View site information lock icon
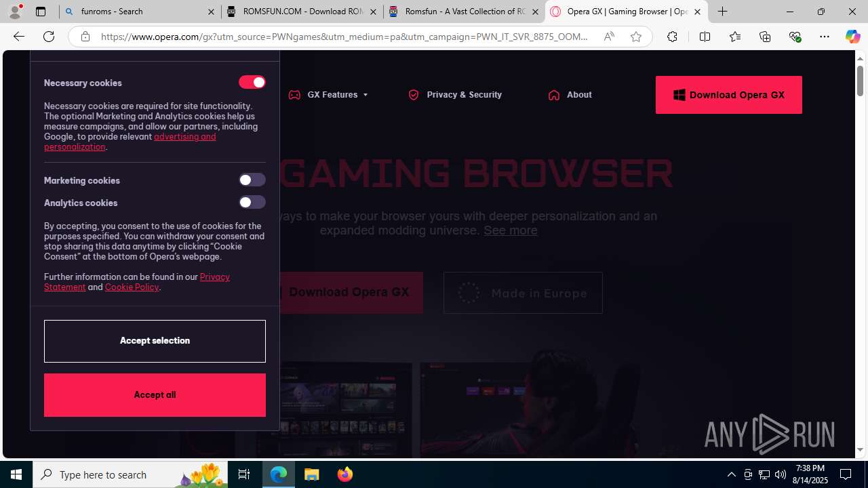The width and height of the screenshot is (868, 488). [85, 37]
